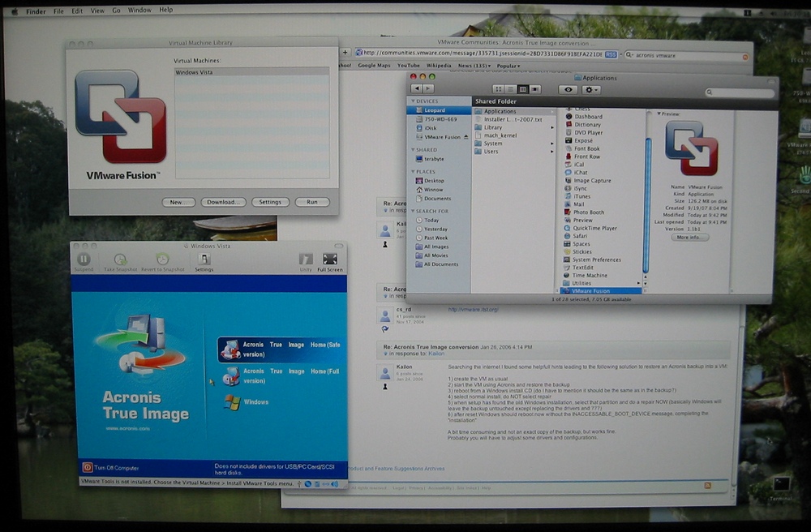This screenshot has width=811, height=532.
Task: Click New... in Virtual Machine Library
Action: [178, 202]
